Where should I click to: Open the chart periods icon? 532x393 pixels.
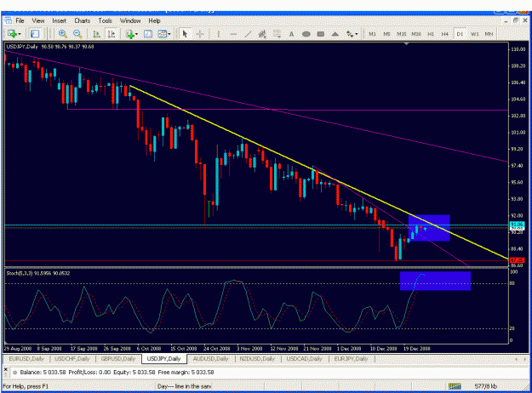(x=148, y=34)
